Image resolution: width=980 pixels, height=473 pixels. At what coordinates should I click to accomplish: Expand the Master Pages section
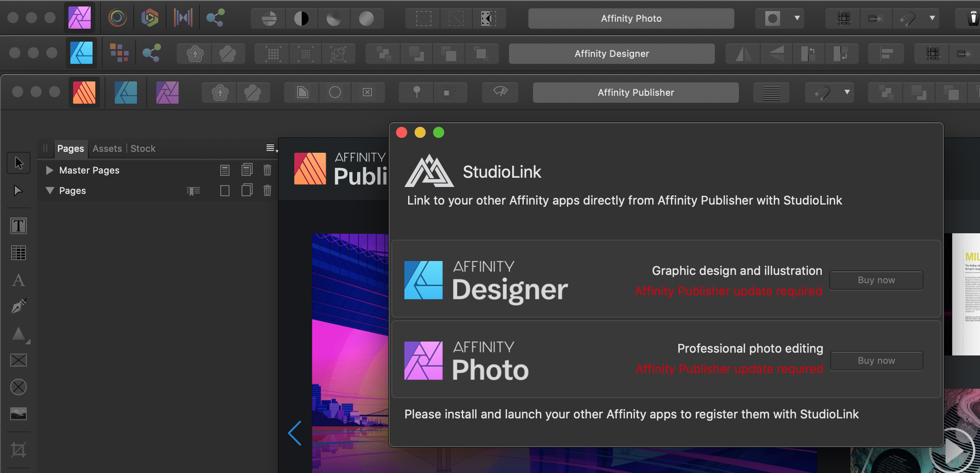click(x=50, y=170)
